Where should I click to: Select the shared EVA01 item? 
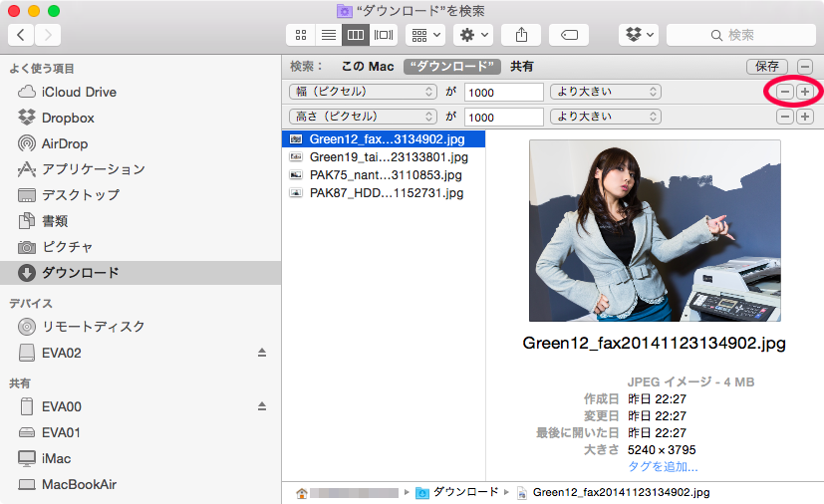pyautogui.click(x=140, y=432)
